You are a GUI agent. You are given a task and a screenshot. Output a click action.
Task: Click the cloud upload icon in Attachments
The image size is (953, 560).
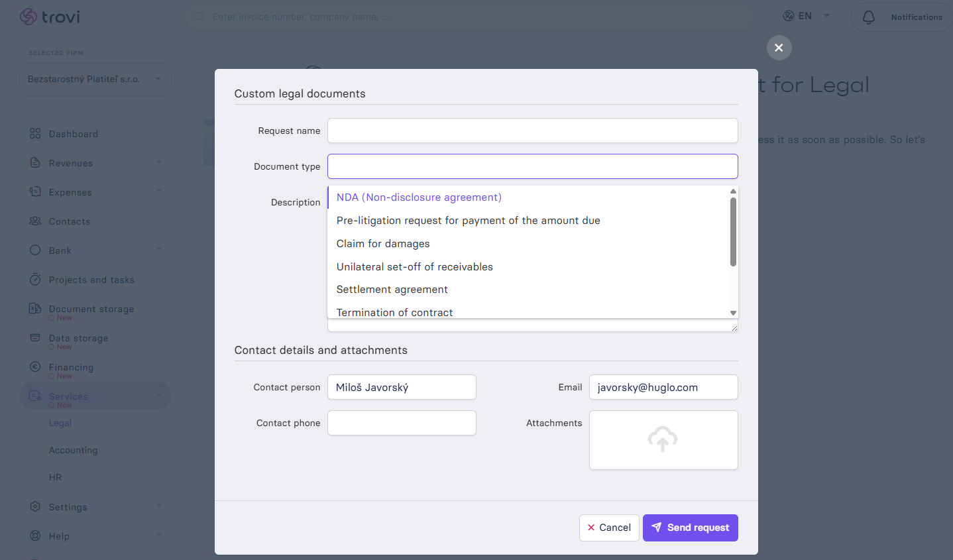(x=663, y=439)
